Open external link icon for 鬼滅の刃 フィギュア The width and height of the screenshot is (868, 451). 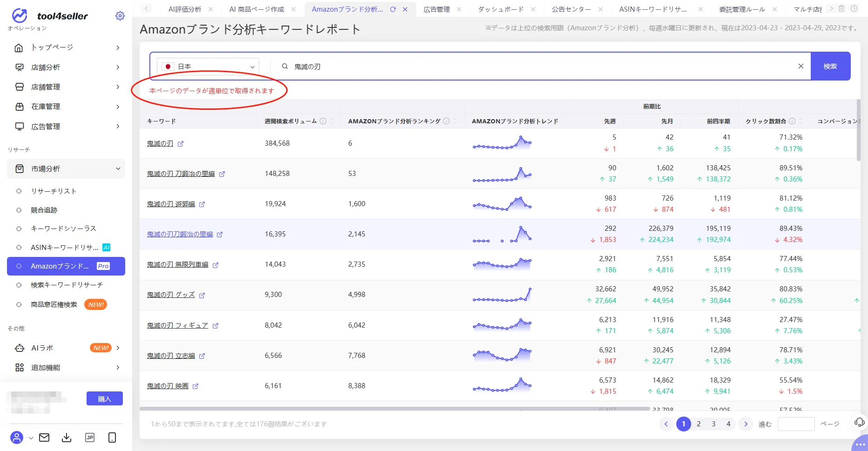click(215, 326)
